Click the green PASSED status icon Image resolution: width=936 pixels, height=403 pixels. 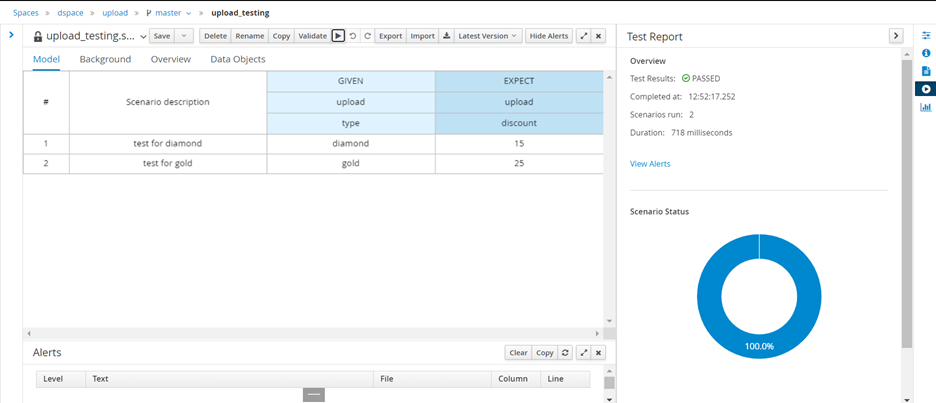686,78
